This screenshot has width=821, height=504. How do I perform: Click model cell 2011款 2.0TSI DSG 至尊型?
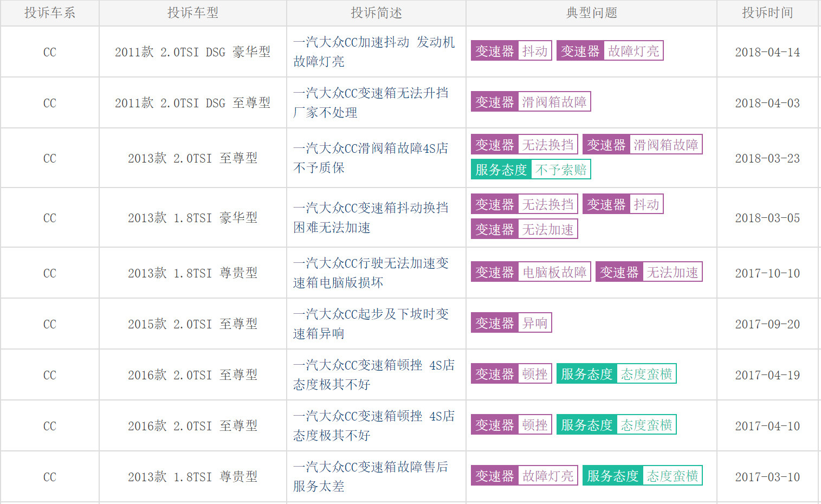click(193, 103)
